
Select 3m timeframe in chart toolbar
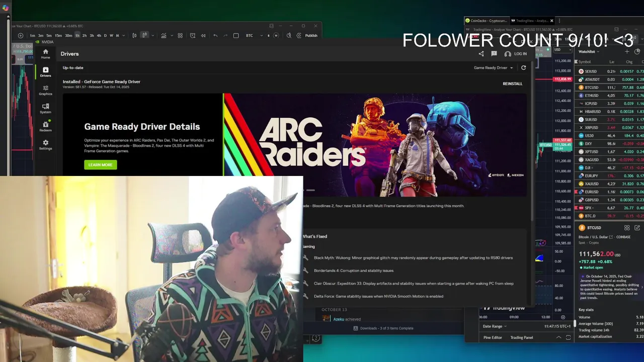tap(41, 36)
